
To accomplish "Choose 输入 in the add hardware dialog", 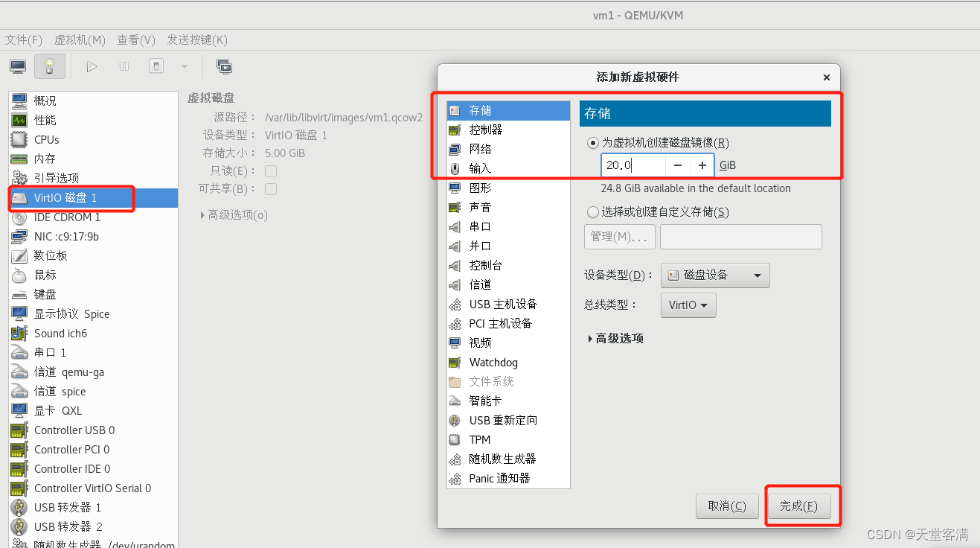I will tap(508, 168).
